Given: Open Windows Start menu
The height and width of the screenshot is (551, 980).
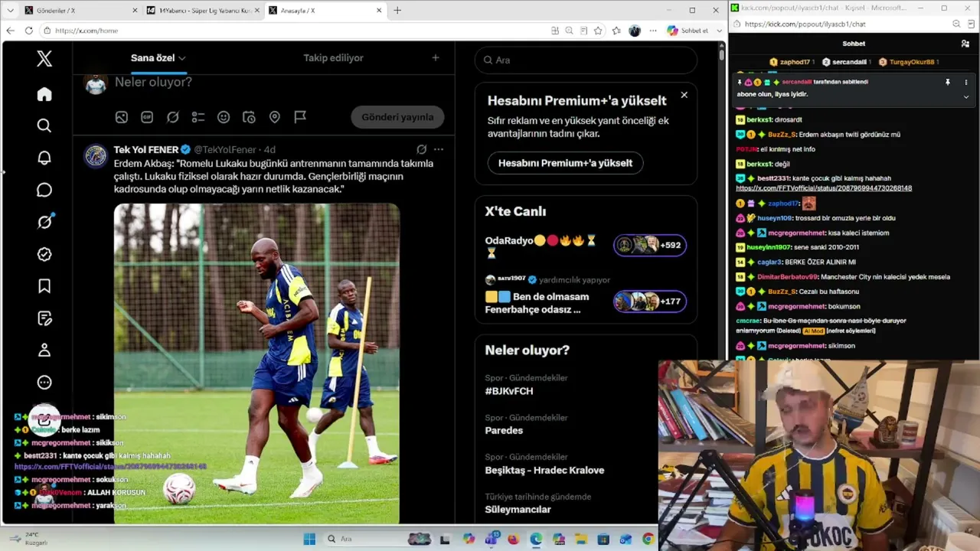Looking at the screenshot, I should point(309,539).
